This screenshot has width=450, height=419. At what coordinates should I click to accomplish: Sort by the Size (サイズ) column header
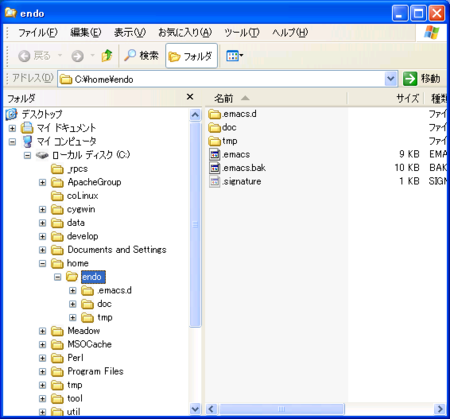pyautogui.click(x=385, y=98)
